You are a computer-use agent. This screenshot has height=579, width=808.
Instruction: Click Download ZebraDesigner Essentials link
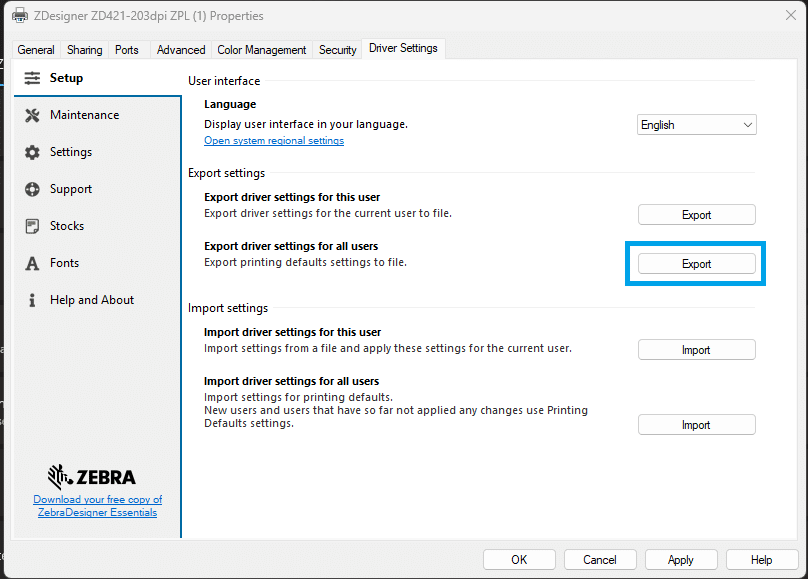coord(97,506)
